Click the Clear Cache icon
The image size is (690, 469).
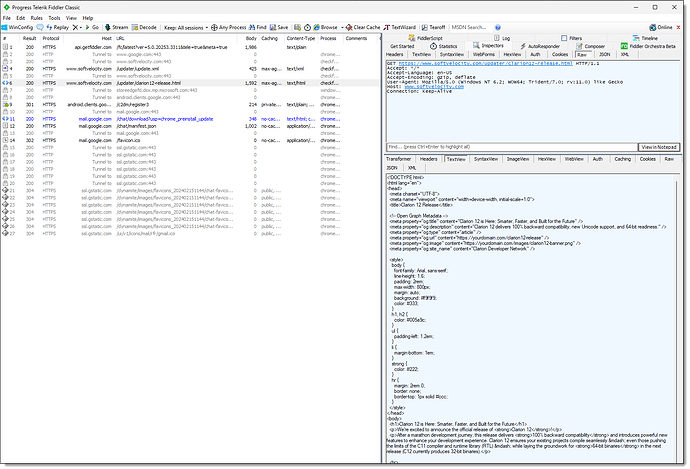tap(348, 28)
